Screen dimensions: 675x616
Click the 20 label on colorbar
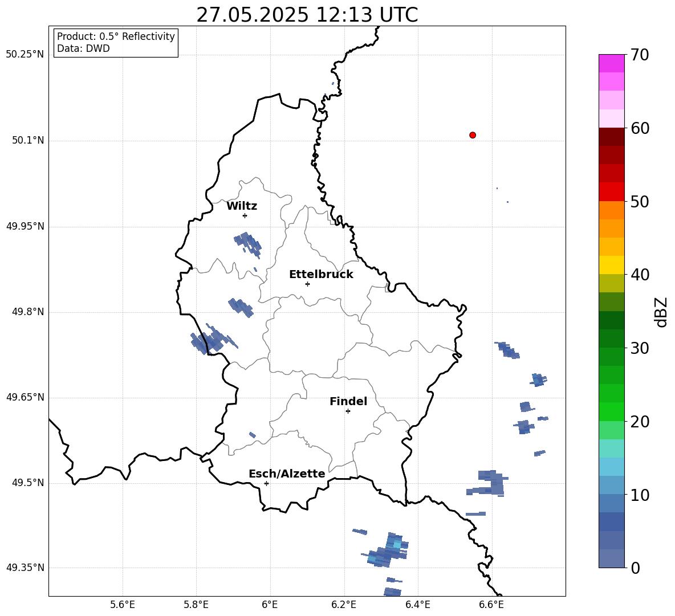(640, 422)
